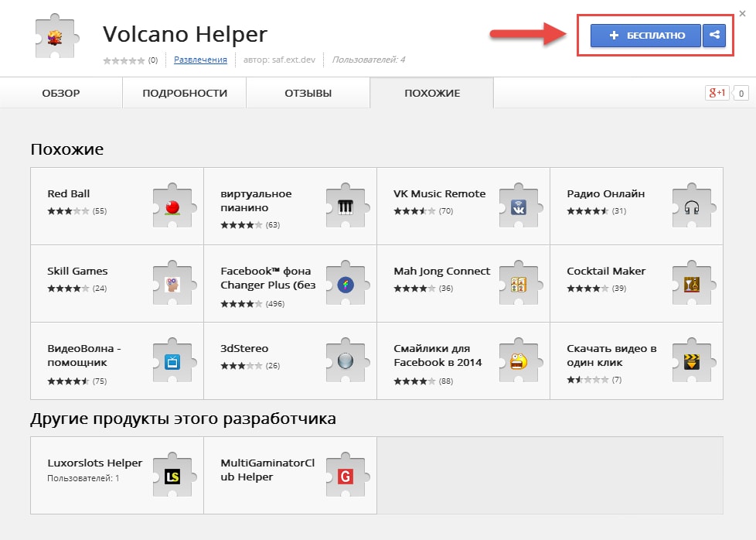Open the Skill Games extension title

pos(77,271)
